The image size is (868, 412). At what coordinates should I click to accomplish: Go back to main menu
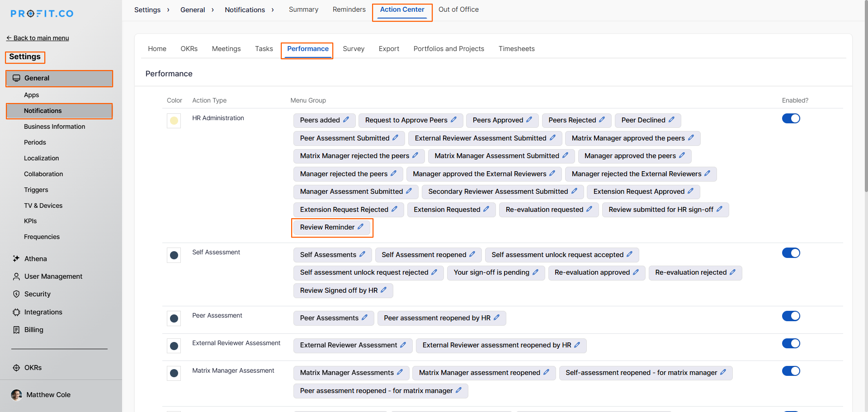[x=38, y=38]
